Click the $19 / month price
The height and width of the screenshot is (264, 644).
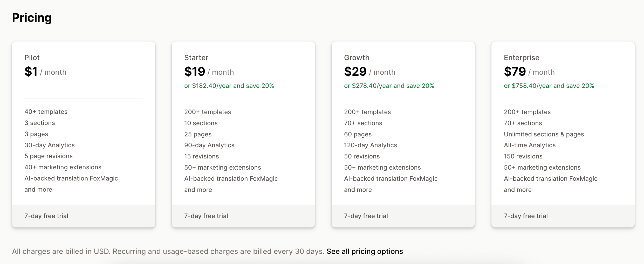pos(209,72)
